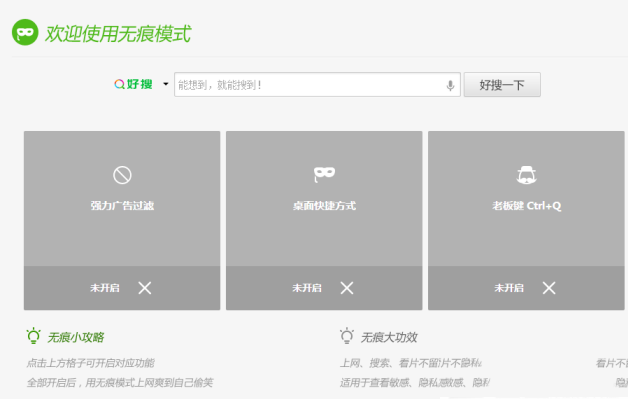Image resolution: width=628 pixels, height=399 pixels.
Task: Activate the microphone voice search icon
Action: tap(451, 85)
